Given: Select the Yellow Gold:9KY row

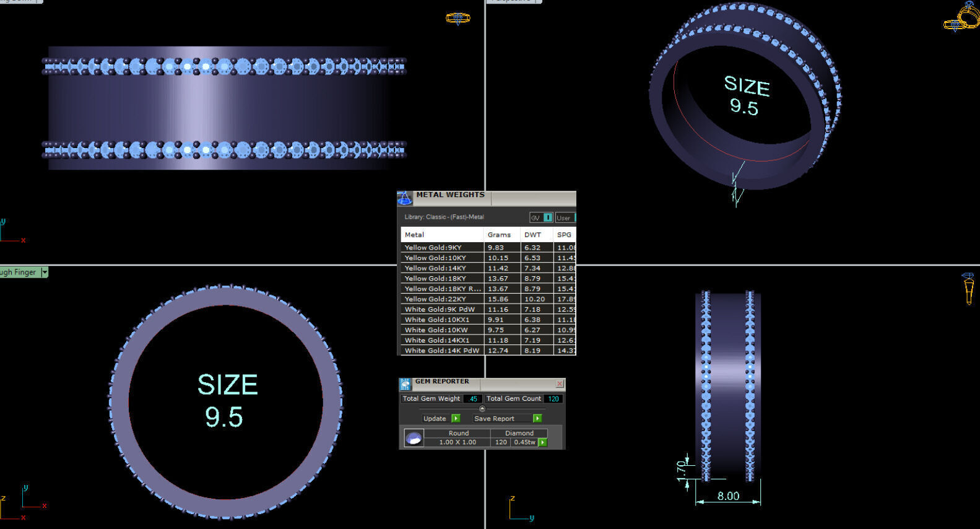Looking at the screenshot, I should point(488,247).
